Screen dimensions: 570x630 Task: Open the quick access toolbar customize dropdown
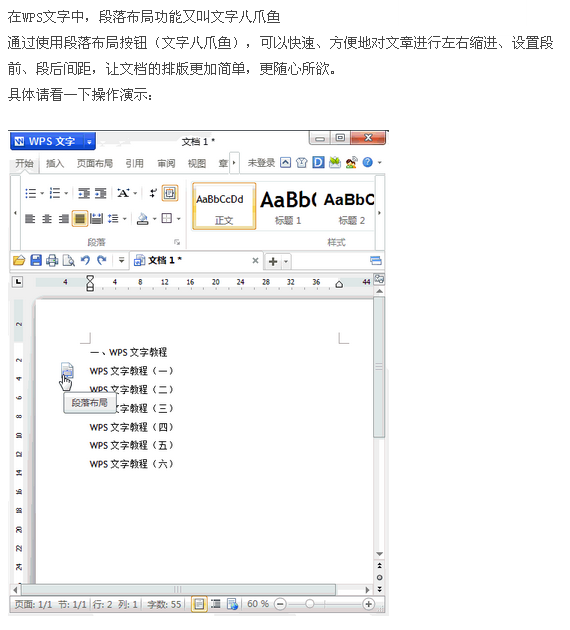click(x=121, y=260)
